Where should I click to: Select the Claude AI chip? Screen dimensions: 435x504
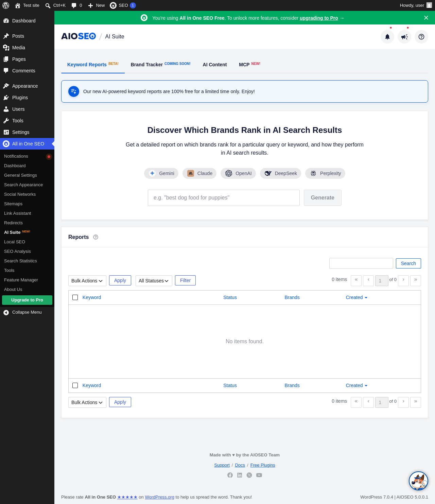(199, 173)
